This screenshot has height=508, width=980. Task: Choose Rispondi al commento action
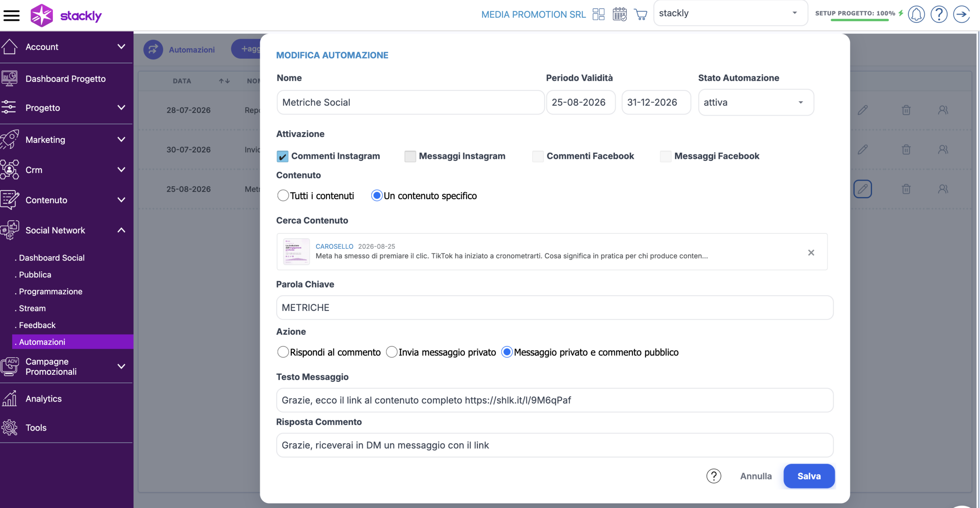tap(283, 352)
